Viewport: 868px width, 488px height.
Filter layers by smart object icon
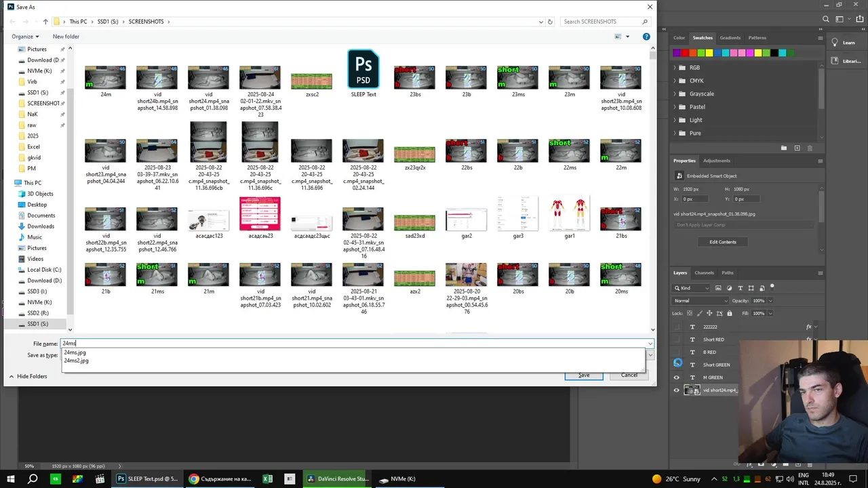[x=762, y=288]
